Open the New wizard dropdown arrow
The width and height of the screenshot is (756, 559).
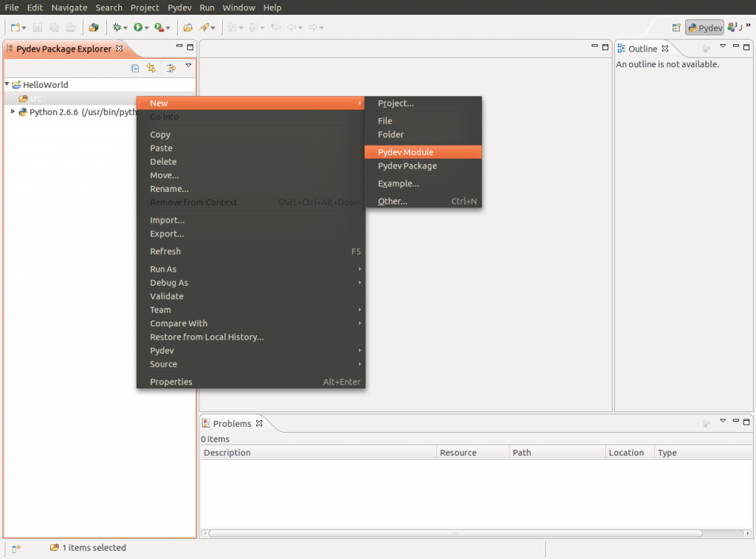24,28
